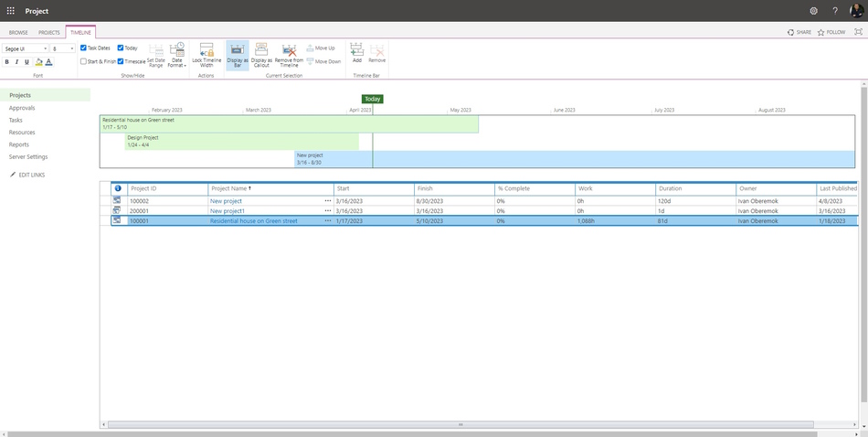This screenshot has width=868, height=437.
Task: Open the New project1 link
Action: pyautogui.click(x=227, y=211)
